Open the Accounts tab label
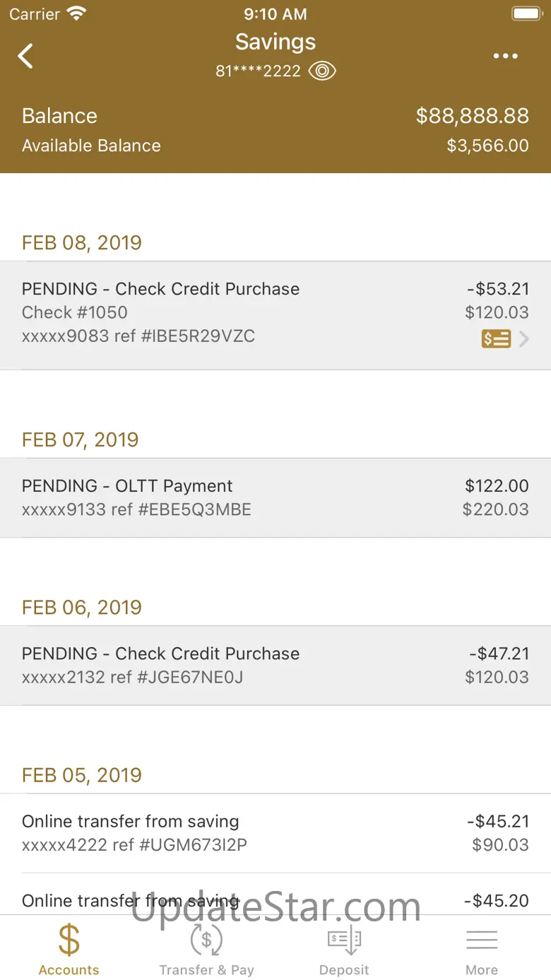 (69, 970)
